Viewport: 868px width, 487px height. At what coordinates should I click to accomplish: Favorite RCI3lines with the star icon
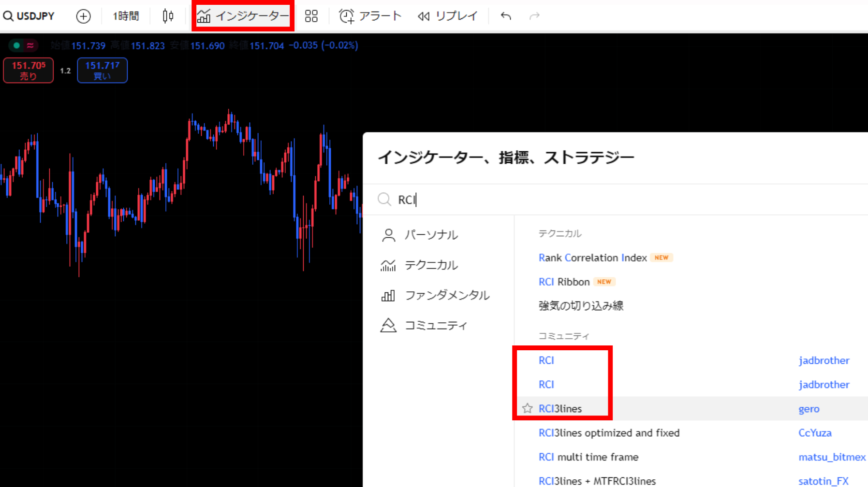(x=527, y=409)
